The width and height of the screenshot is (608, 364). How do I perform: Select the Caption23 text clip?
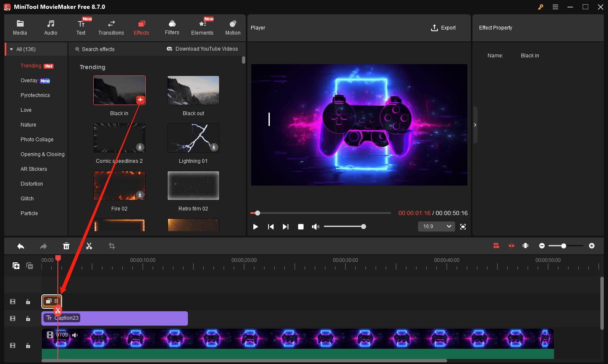tap(114, 318)
